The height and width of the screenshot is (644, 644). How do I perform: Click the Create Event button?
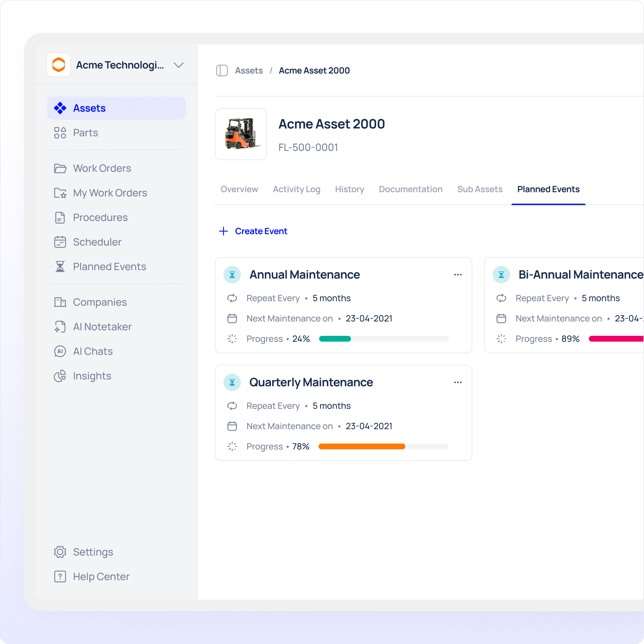(x=253, y=231)
